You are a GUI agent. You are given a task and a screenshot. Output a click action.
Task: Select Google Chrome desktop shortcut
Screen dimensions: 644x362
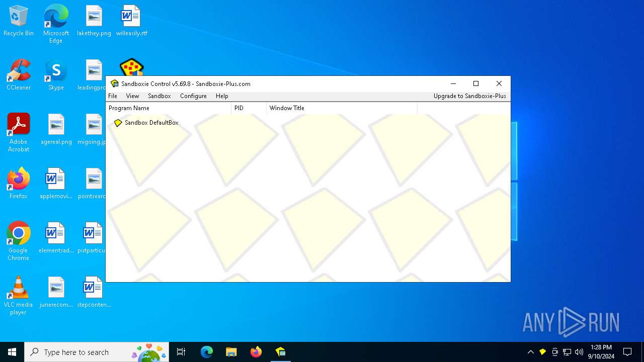click(19, 241)
